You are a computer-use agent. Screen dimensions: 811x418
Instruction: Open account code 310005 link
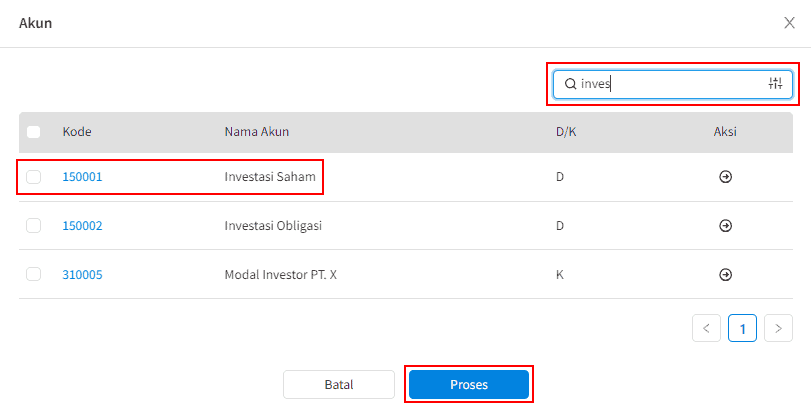tap(82, 275)
